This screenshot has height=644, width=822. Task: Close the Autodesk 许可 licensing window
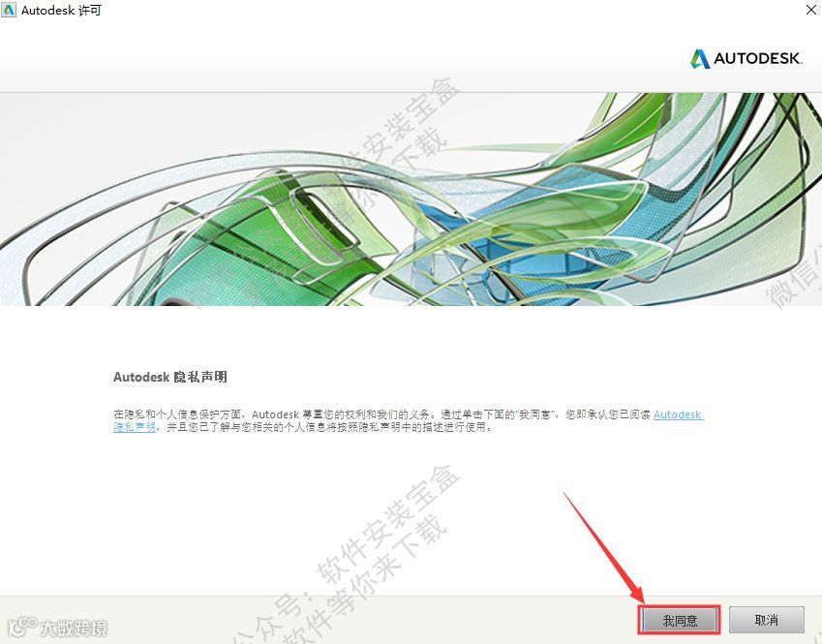pyautogui.click(x=810, y=10)
